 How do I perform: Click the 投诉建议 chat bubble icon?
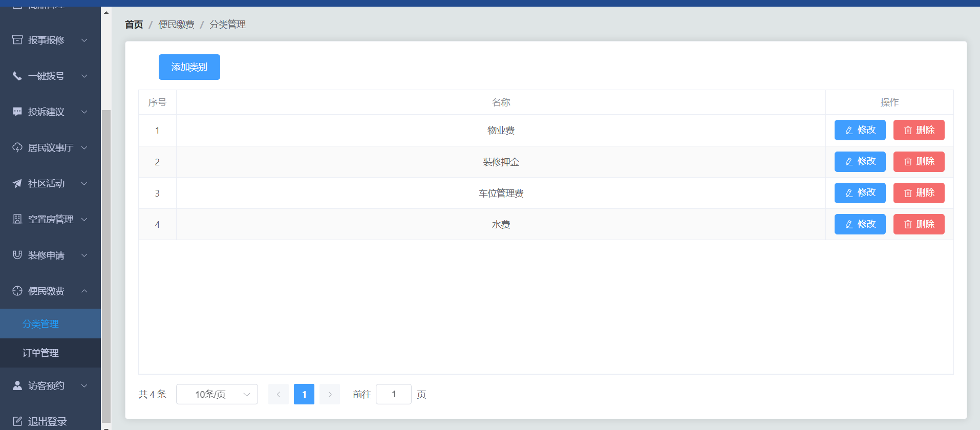coord(17,112)
